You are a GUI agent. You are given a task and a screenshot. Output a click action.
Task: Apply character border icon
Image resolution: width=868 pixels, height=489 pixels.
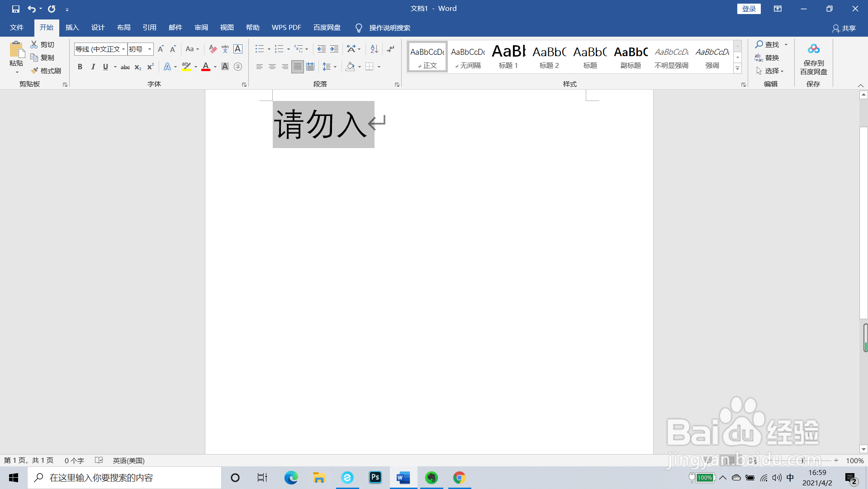238,49
